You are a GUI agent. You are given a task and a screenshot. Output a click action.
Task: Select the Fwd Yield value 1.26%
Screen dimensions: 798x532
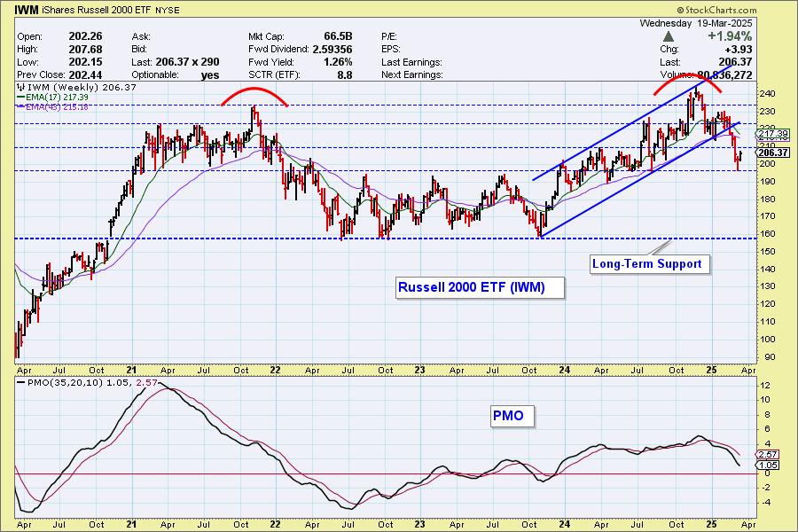[x=338, y=61]
